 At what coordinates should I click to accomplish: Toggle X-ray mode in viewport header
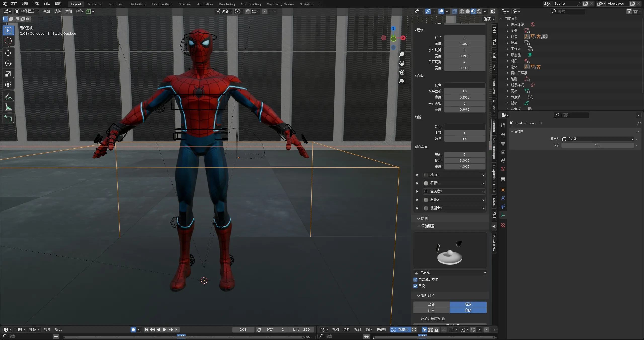(x=454, y=11)
